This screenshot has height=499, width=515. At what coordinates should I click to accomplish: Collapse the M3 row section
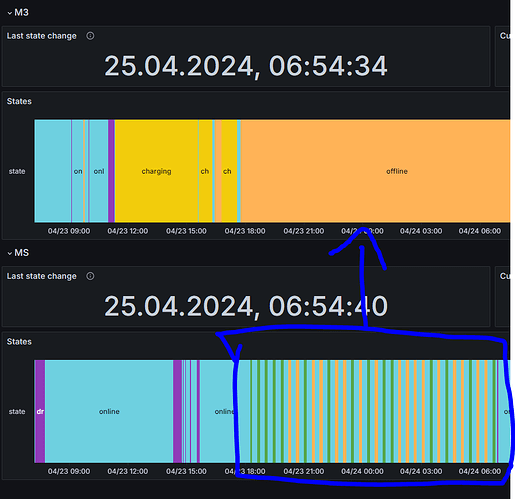(10, 13)
